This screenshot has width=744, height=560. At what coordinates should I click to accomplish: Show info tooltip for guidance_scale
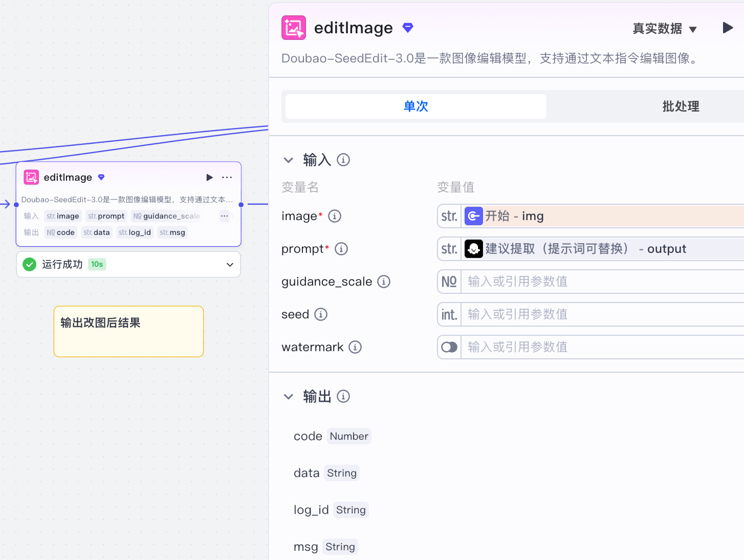click(384, 282)
